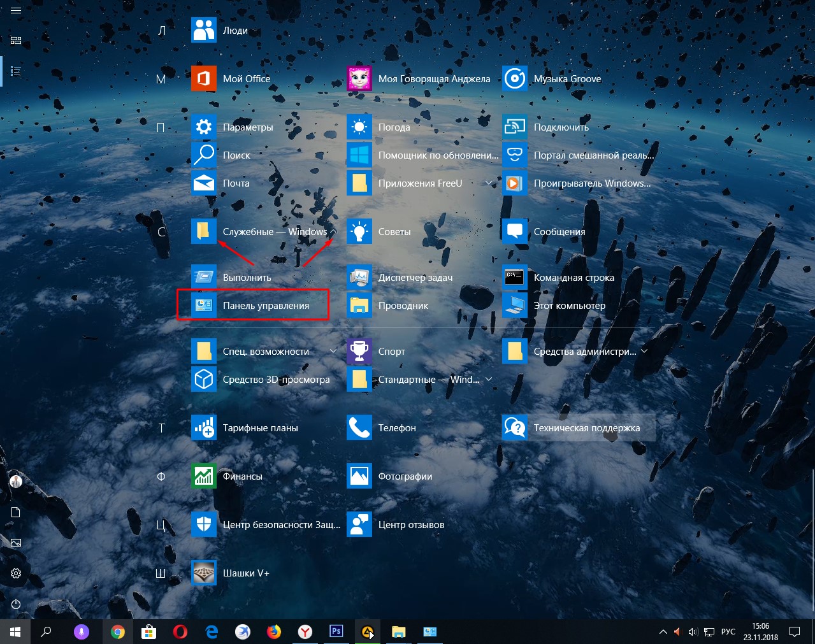Click the Windows Start button

[x=15, y=632]
